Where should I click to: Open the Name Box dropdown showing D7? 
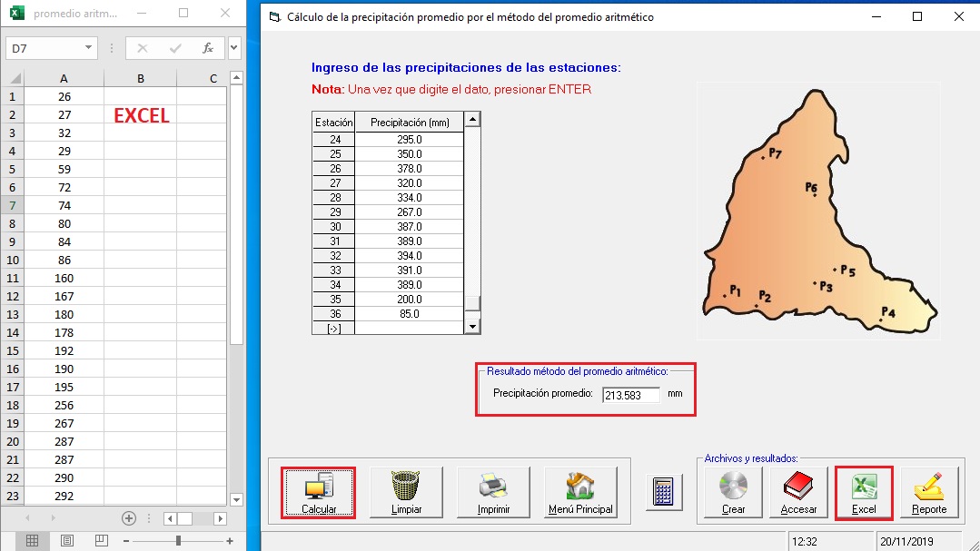coord(88,48)
